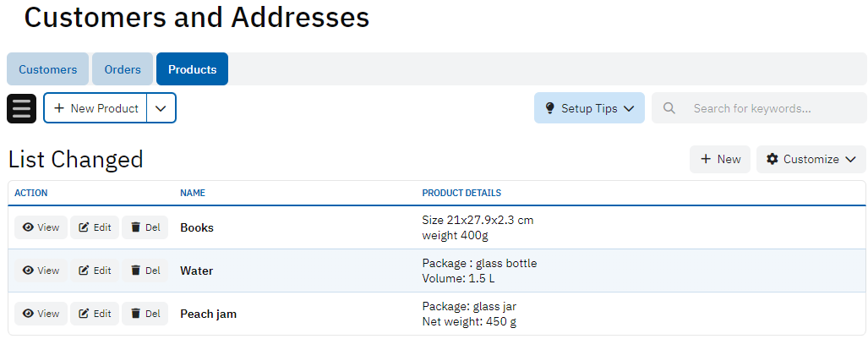This screenshot has width=868, height=339.
Task: Open the hamburger menu icon
Action: click(21, 108)
